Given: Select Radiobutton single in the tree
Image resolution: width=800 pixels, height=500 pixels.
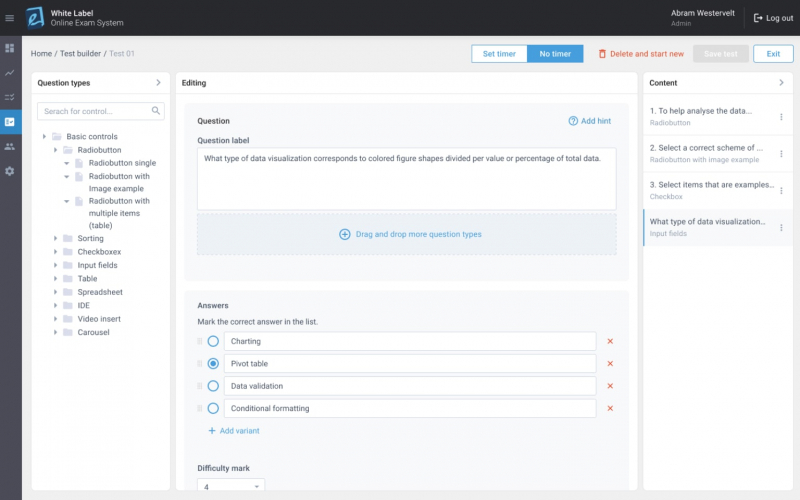Looking at the screenshot, I should pos(122,163).
